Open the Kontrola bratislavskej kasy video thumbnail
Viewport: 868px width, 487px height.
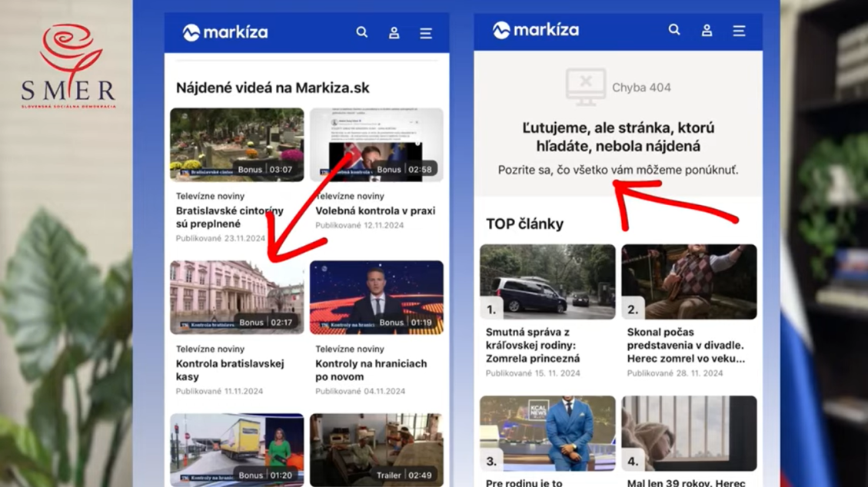point(237,297)
